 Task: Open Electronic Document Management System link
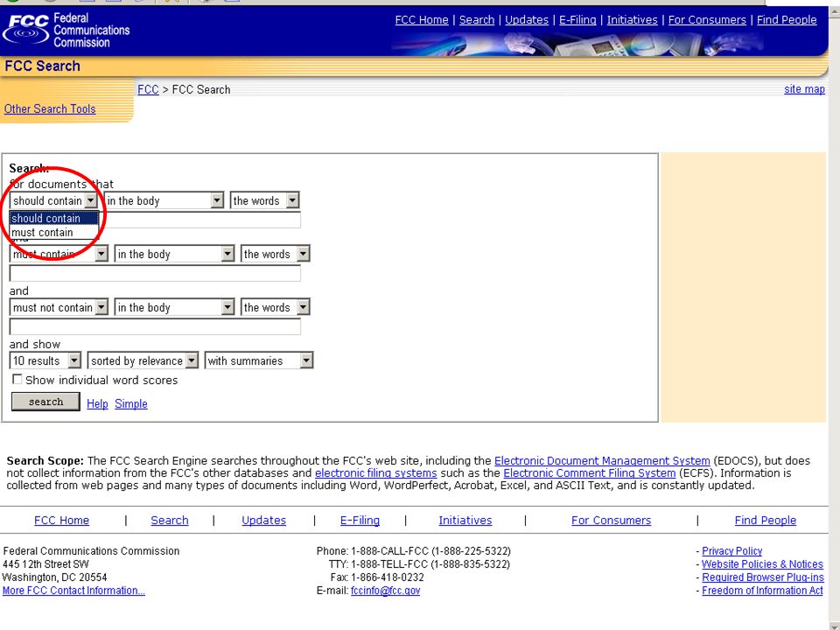[602, 461]
